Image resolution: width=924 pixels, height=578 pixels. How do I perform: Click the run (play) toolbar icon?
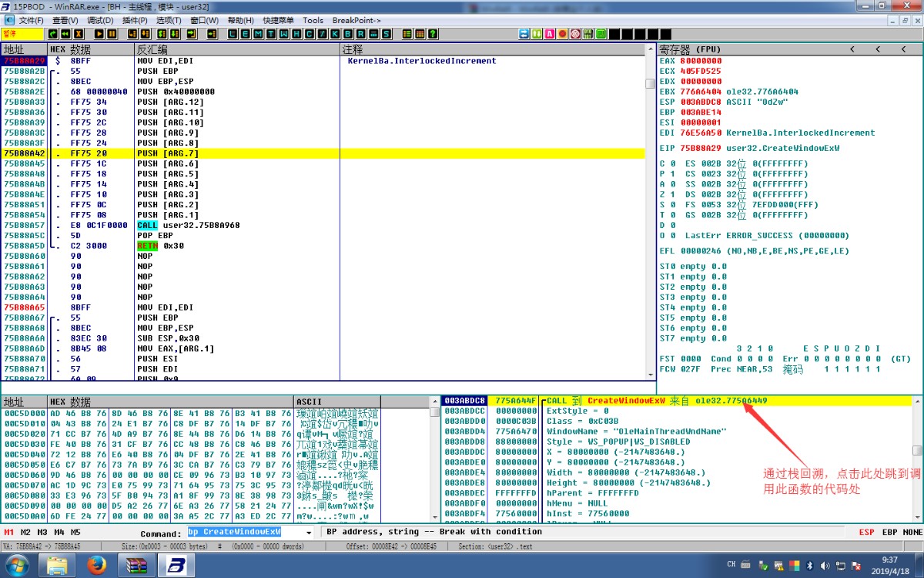[99, 34]
